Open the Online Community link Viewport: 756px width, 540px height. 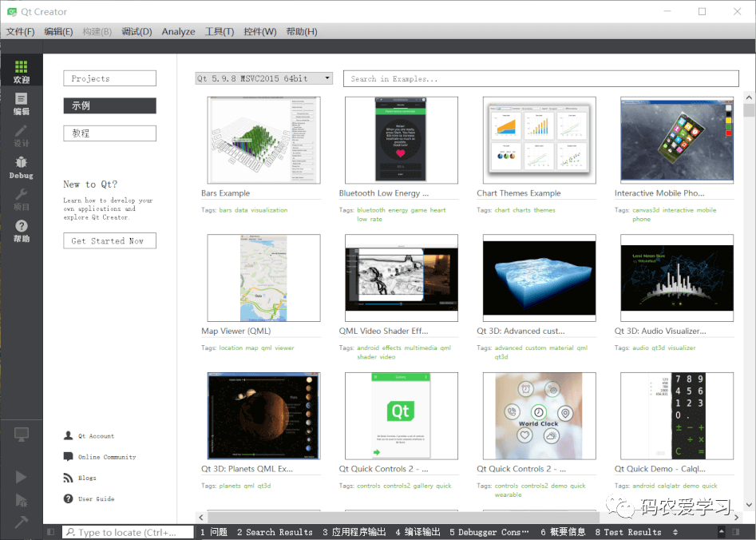pos(107,457)
